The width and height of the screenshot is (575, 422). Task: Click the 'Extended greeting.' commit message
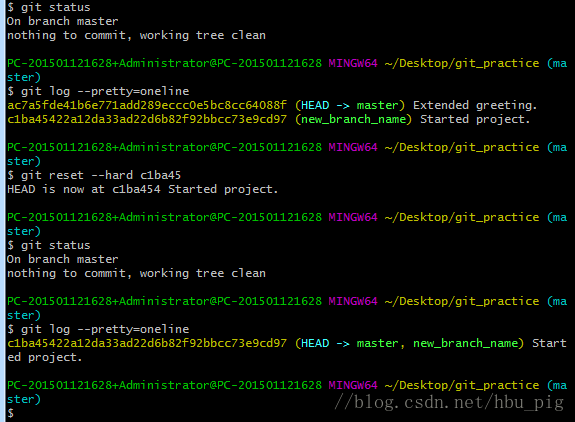(475, 106)
